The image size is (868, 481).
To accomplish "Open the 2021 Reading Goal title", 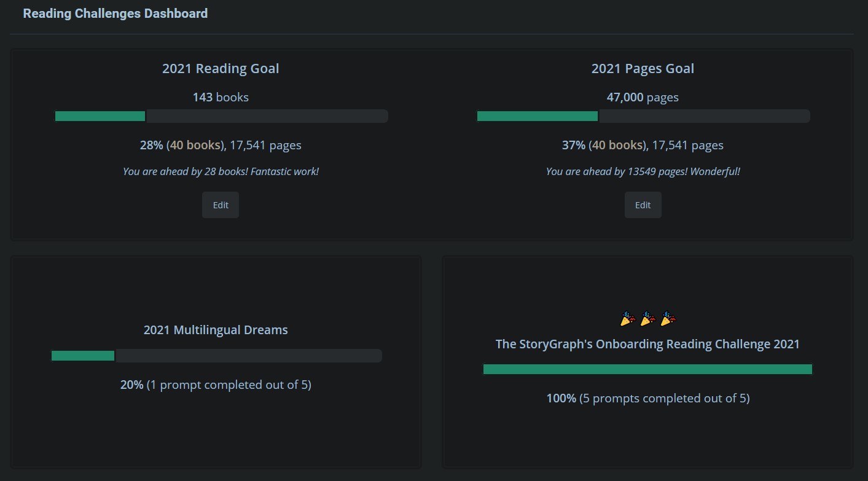I will tap(221, 68).
